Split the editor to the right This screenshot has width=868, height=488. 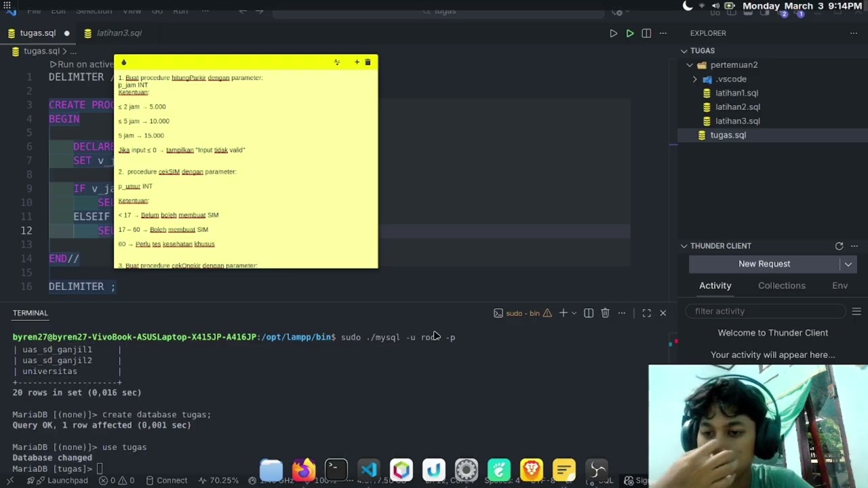pyautogui.click(x=646, y=33)
